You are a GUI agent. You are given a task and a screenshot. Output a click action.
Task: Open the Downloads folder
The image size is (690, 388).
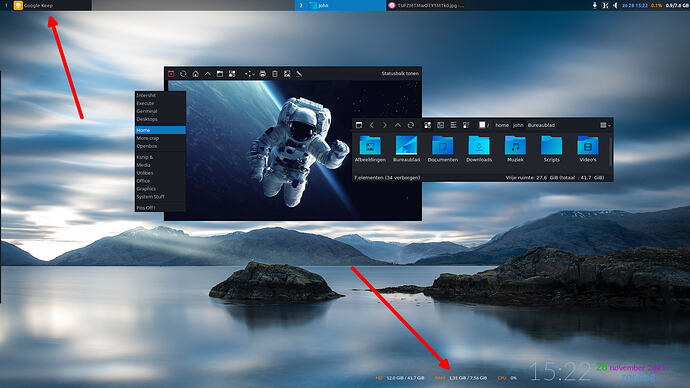point(479,149)
